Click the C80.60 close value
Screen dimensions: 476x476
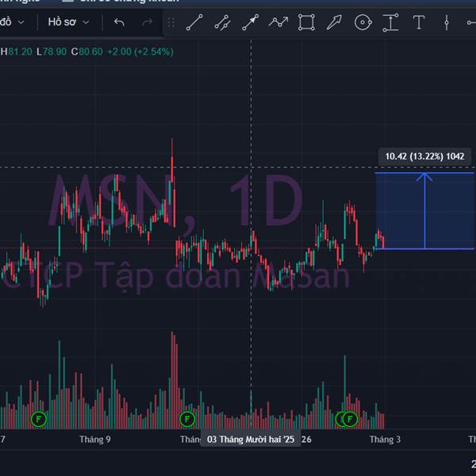coord(86,52)
